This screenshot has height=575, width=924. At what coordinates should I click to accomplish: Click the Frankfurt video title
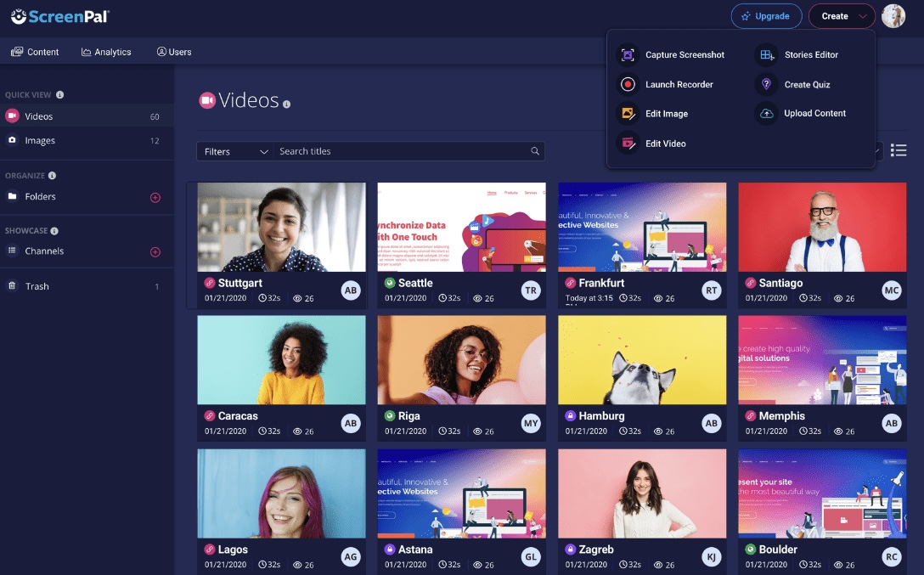[601, 283]
